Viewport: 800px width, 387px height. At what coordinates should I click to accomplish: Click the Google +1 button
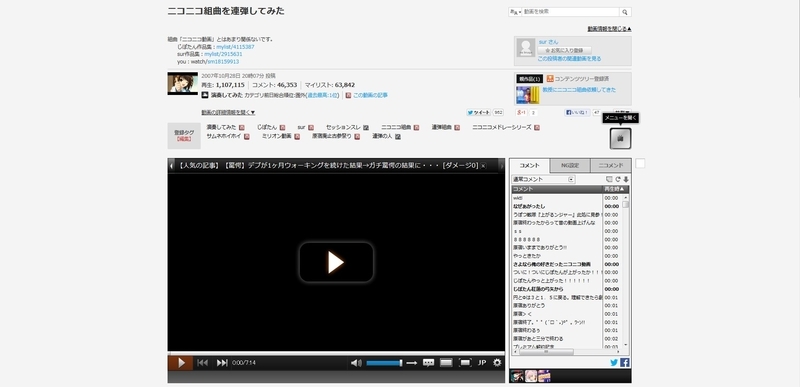(521, 113)
